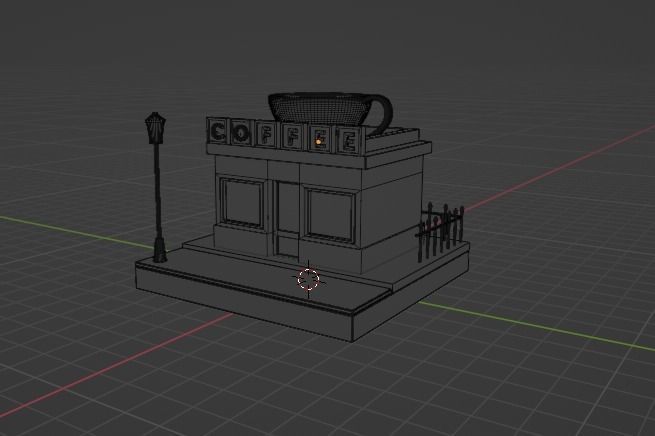Select the window left of the door
Screen dimensions: 655x436
242,203
